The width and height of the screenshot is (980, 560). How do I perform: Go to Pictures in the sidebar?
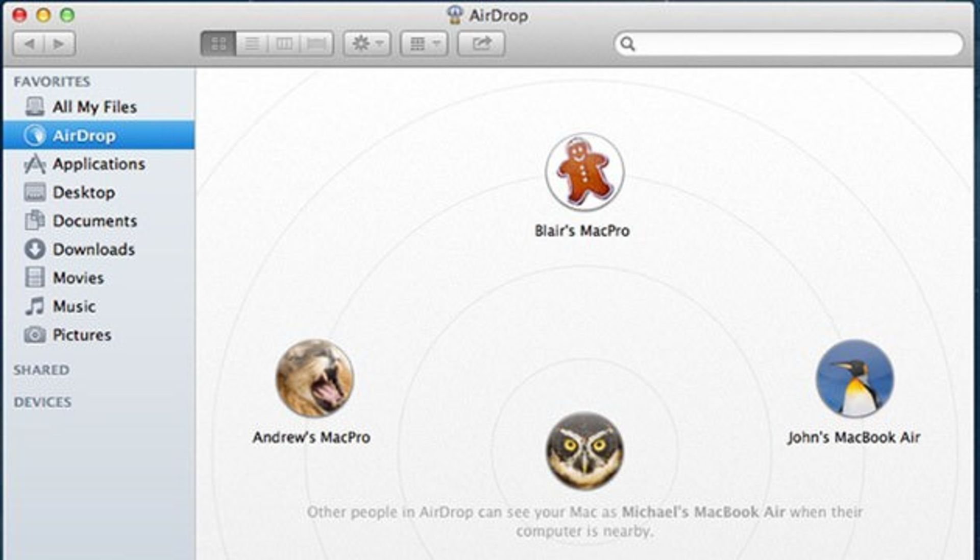(x=82, y=335)
